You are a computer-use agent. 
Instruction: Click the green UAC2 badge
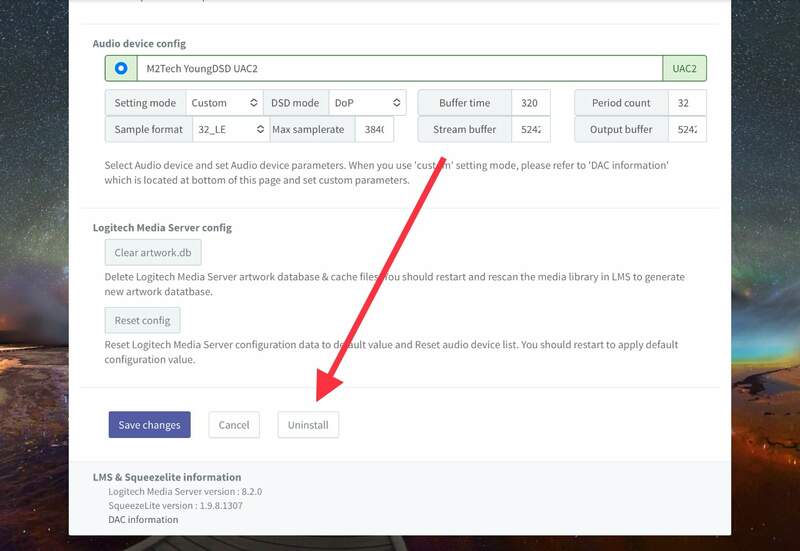(x=684, y=69)
